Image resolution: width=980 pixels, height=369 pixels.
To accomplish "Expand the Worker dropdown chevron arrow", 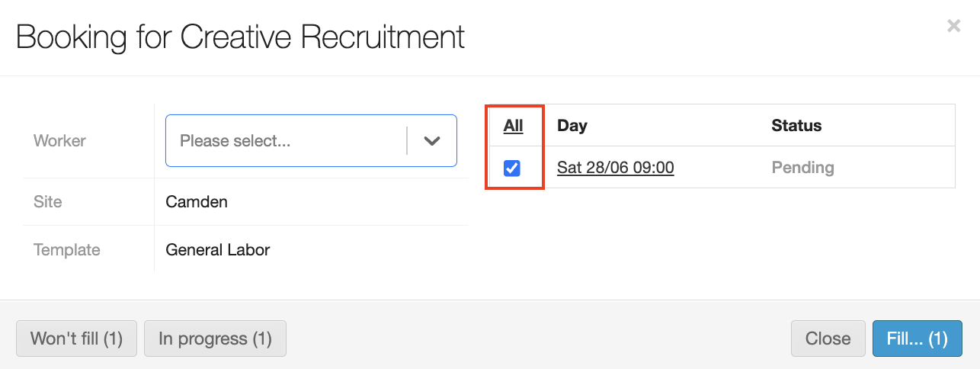I will click(432, 141).
